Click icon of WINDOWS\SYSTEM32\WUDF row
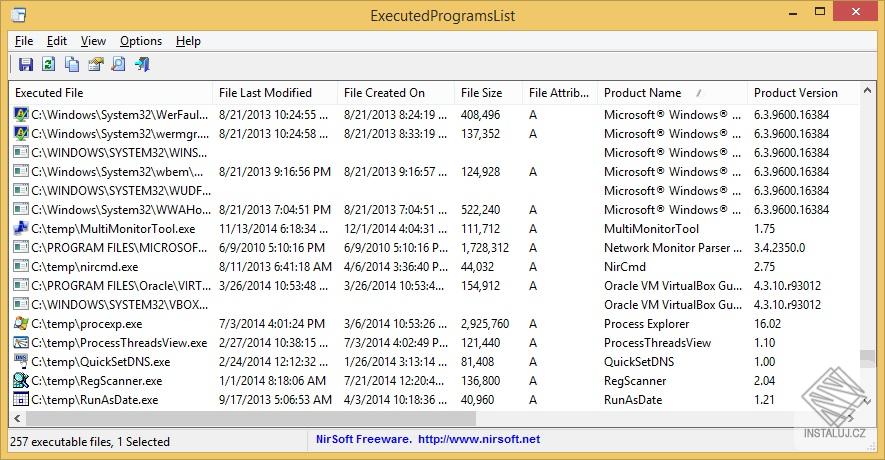Screen dimensions: 885x460 click(21, 191)
